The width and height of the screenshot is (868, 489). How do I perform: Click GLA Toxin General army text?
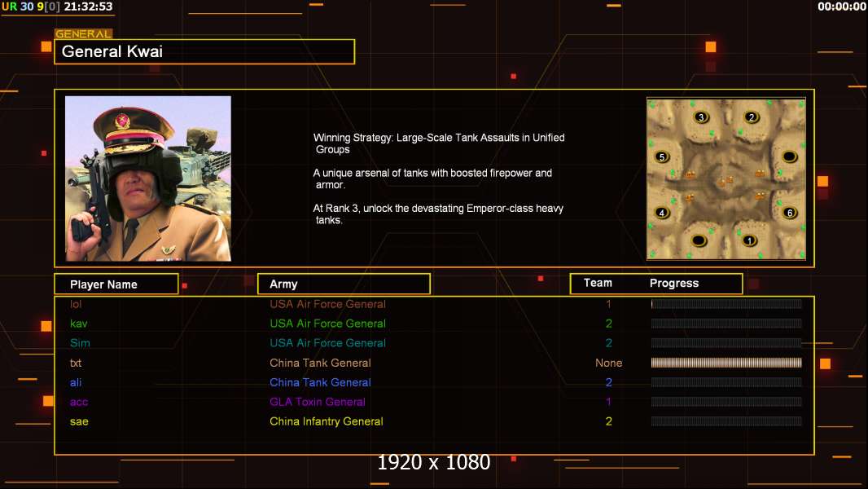click(x=318, y=402)
